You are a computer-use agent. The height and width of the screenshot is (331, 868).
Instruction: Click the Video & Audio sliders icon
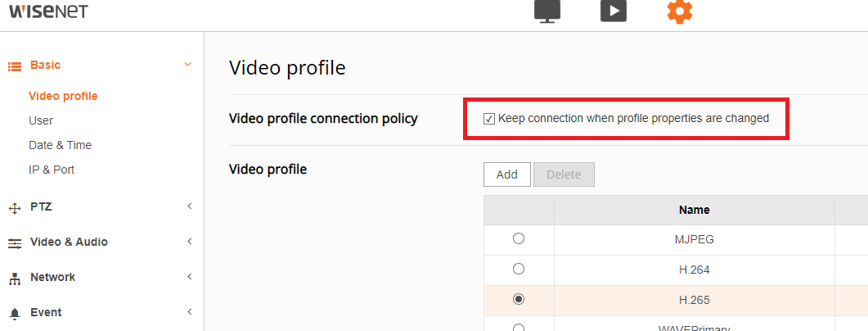coord(14,243)
